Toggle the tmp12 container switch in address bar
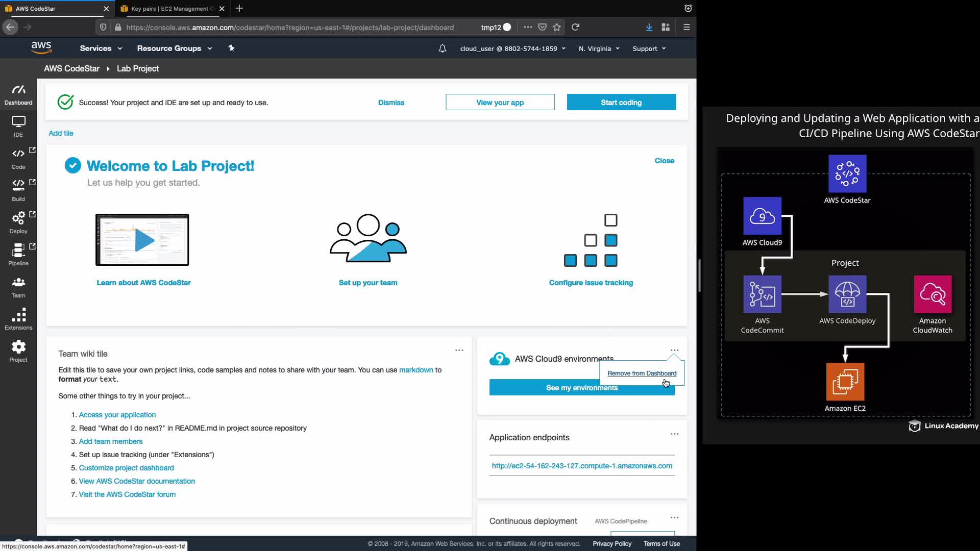This screenshot has height=551, width=980. coord(506,27)
